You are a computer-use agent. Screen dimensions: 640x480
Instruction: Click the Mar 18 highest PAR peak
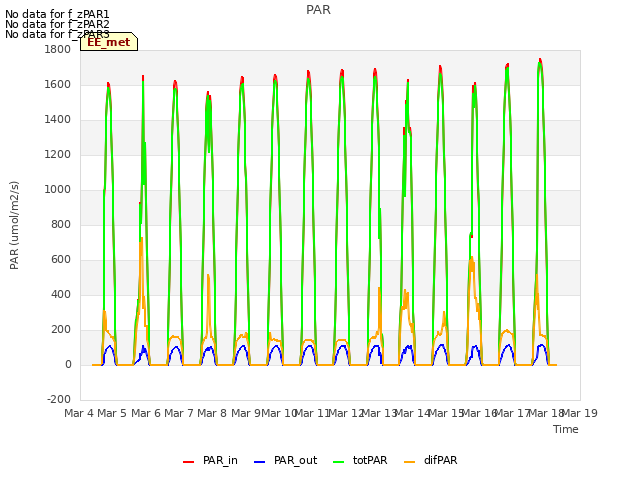pyautogui.click(x=540, y=60)
